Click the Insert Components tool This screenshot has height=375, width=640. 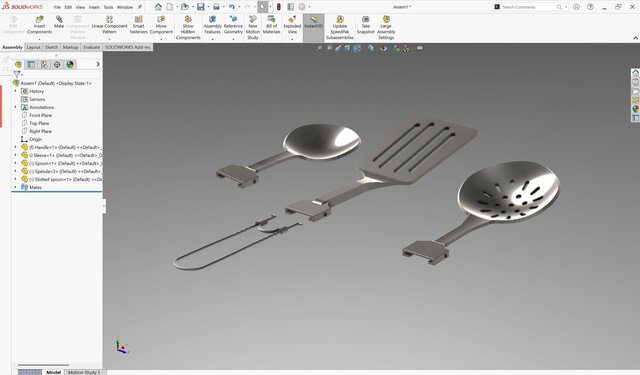click(x=39, y=25)
